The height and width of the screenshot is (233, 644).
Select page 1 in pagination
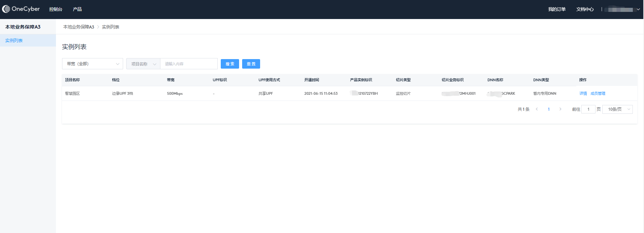[x=549, y=109]
